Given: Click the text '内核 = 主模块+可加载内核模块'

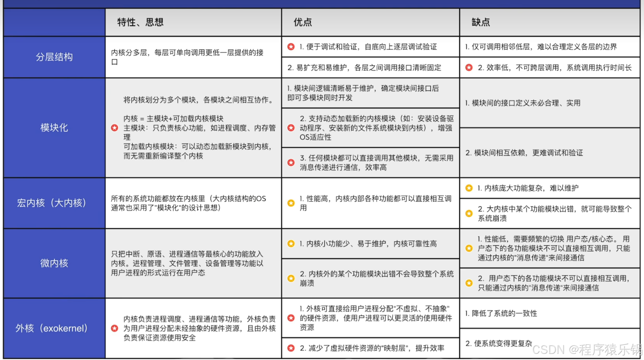Looking at the screenshot, I should coord(173,118).
